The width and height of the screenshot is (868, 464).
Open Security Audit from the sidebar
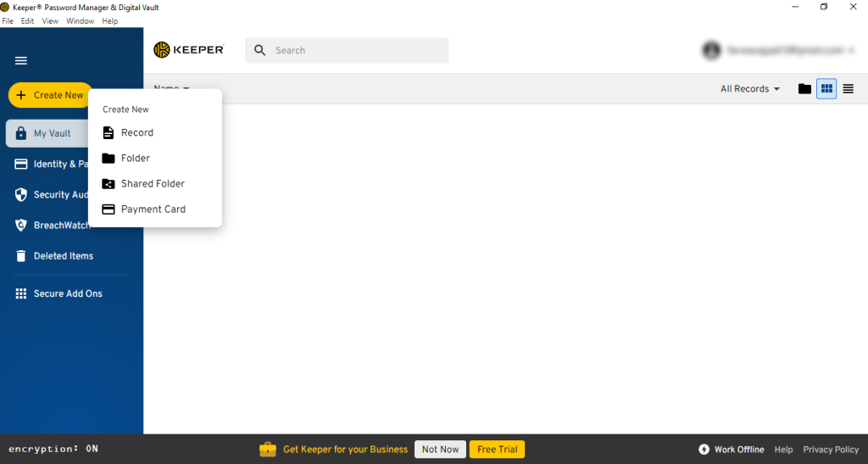coord(53,195)
